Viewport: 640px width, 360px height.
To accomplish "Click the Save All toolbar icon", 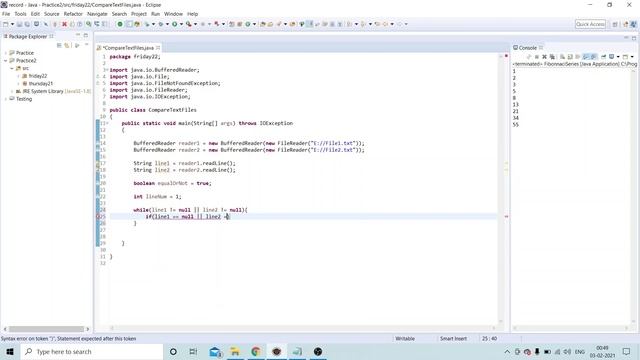I will [27, 24].
